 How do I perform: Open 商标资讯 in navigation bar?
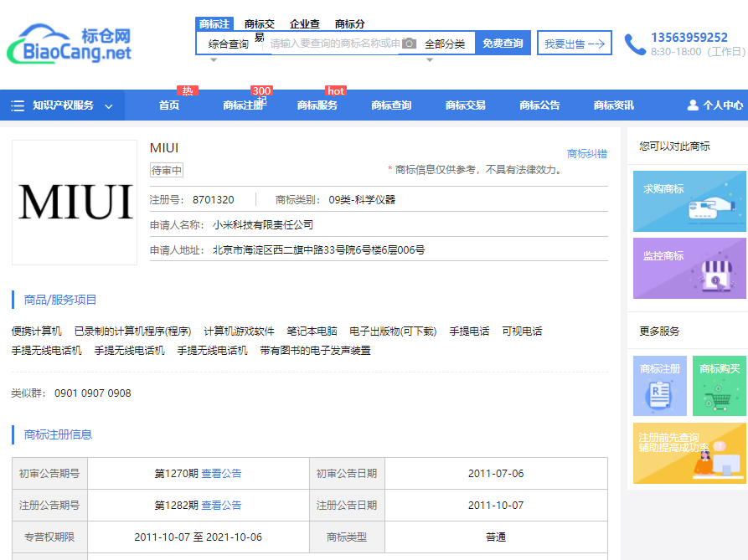(x=614, y=105)
